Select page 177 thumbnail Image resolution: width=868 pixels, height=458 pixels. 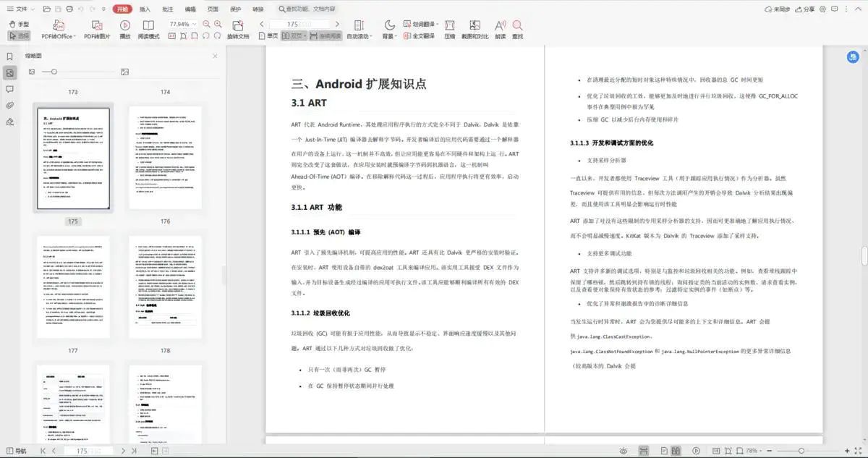coord(73,289)
